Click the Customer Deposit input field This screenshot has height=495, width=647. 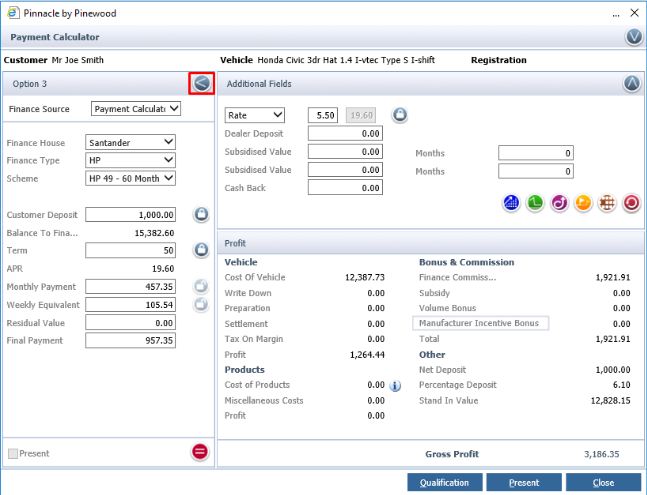coord(130,214)
